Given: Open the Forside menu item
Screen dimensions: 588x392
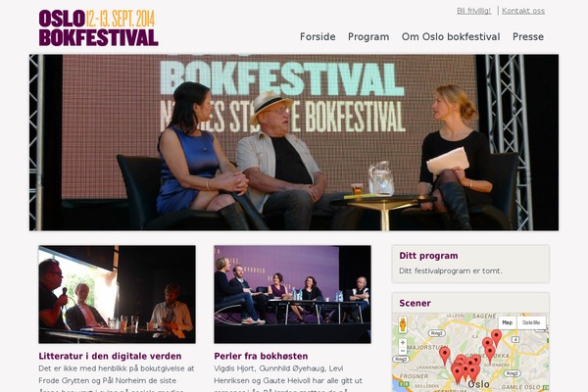Looking at the screenshot, I should [x=318, y=37].
